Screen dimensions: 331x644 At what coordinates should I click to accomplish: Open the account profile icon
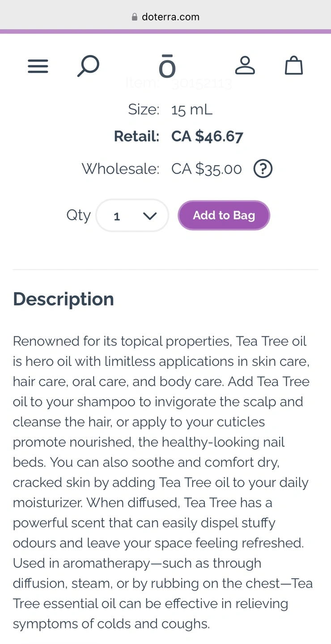click(245, 66)
